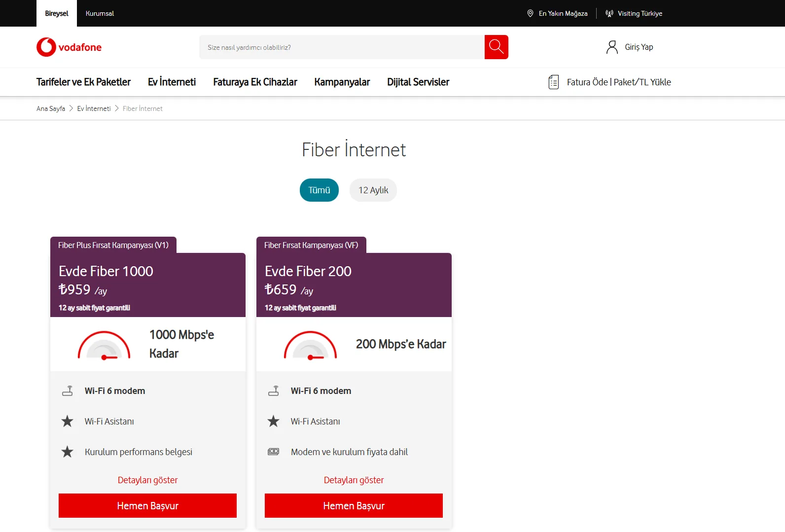Click Wi-Fi Asistanı text in Fiber 200 card
The image size is (785, 532).
tap(316, 422)
